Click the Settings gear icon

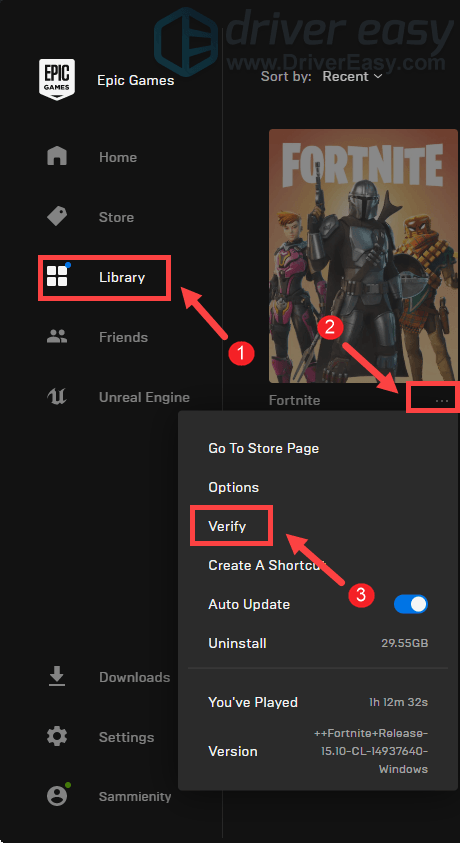pyautogui.click(x=57, y=737)
